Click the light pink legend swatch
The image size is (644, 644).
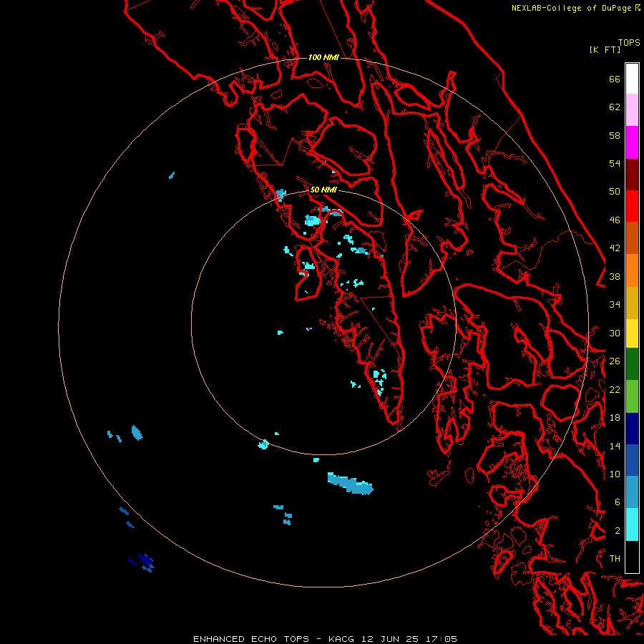point(632,109)
